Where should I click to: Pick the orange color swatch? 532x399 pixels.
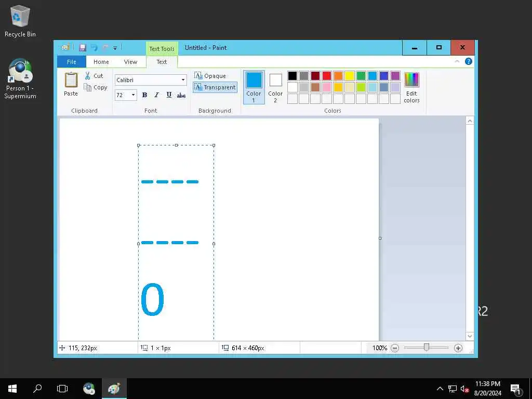tap(338, 76)
